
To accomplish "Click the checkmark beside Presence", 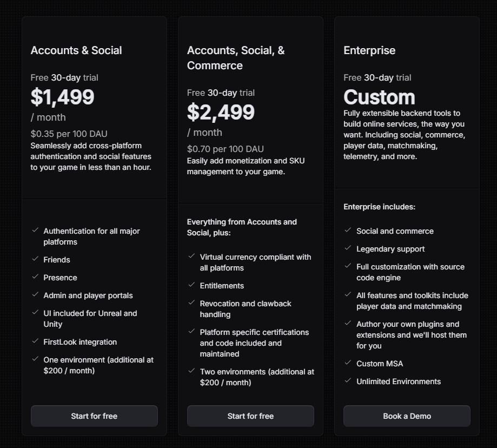I will (x=35, y=277).
